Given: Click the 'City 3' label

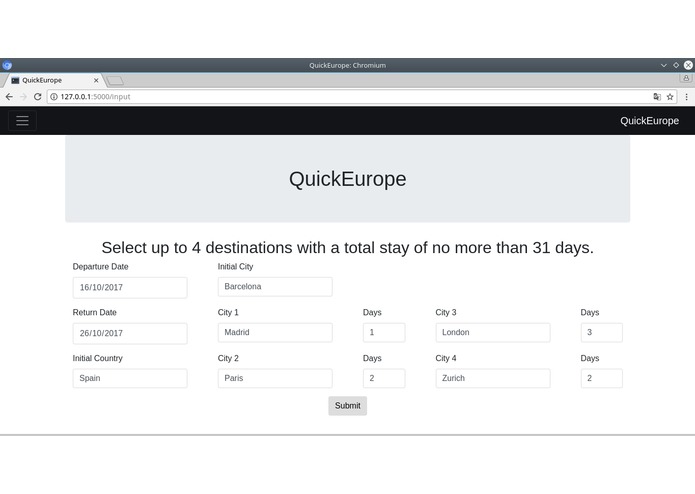Looking at the screenshot, I should [445, 312].
